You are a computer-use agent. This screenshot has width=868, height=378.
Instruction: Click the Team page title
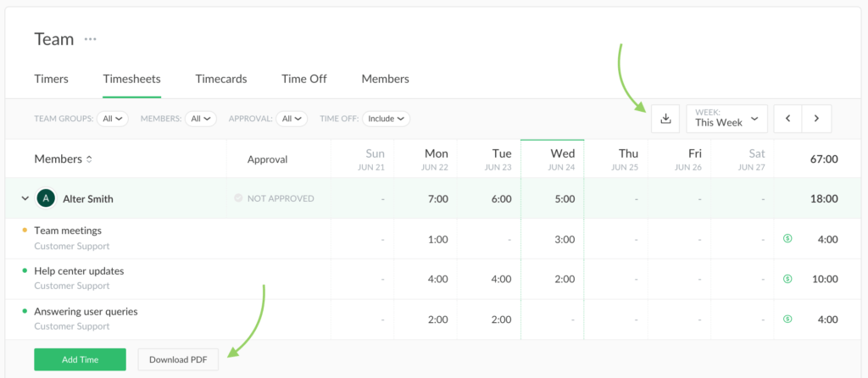54,39
